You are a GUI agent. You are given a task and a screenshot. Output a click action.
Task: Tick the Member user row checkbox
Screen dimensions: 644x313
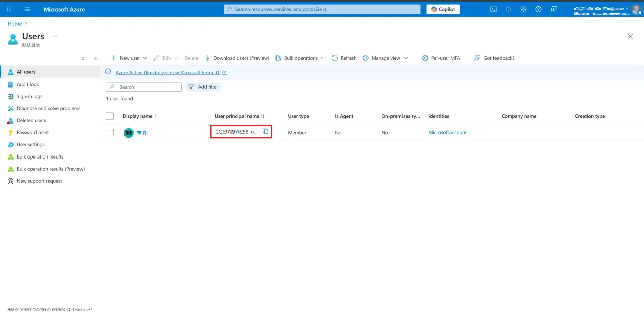[110, 133]
